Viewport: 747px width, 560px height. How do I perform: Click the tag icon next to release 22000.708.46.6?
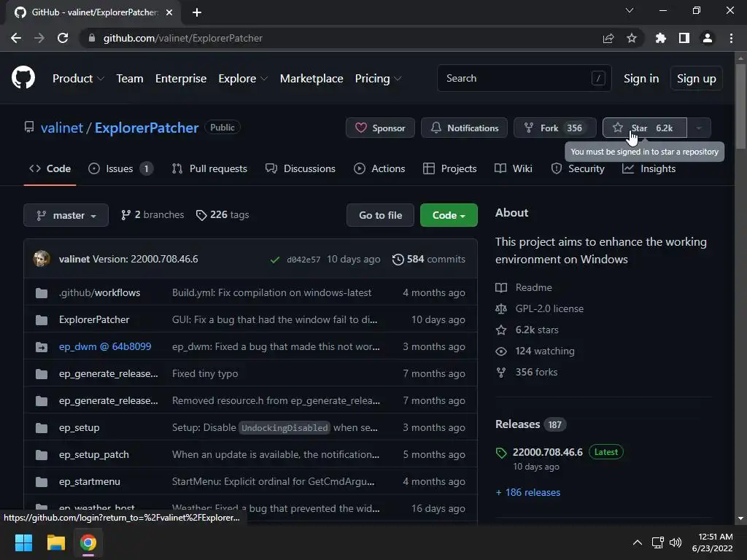(501, 453)
